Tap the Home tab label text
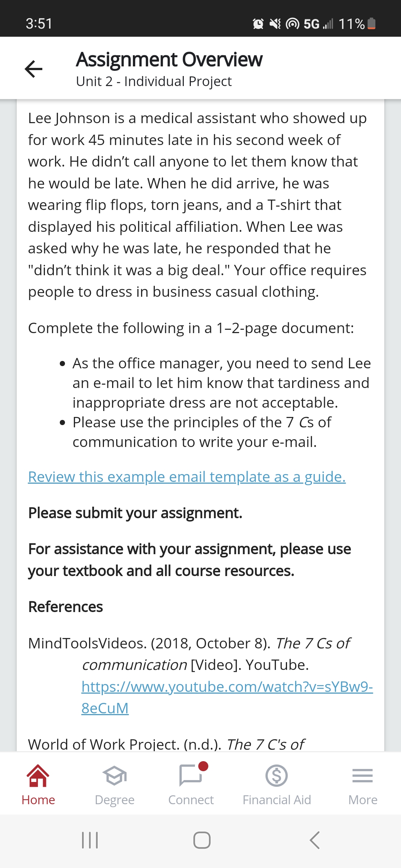Screen dimensions: 401x868 click(x=38, y=799)
